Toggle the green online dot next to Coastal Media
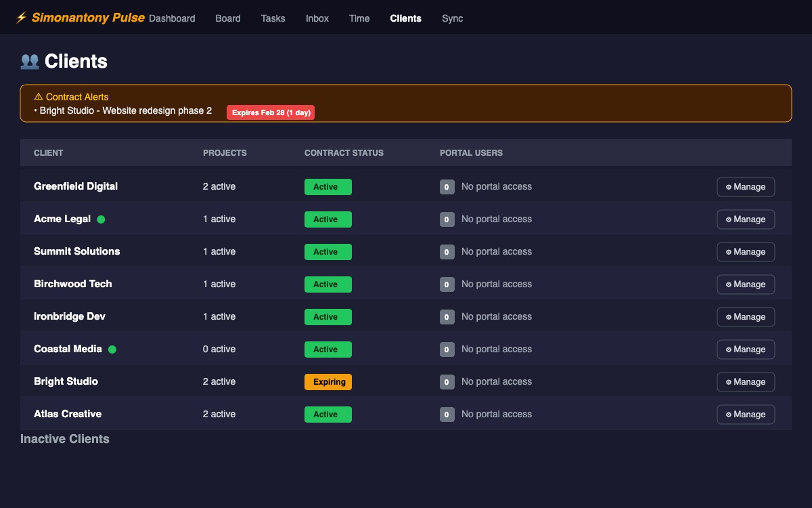Viewport: 812px width, 508px height. coord(112,349)
